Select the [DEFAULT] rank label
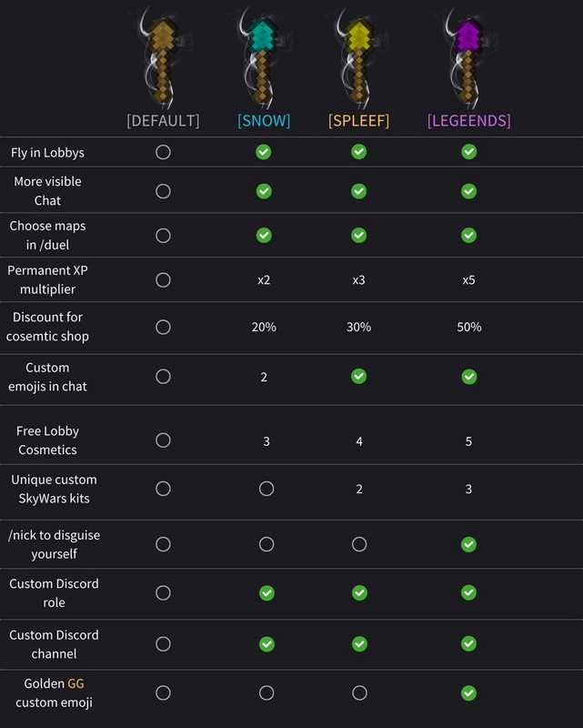583x728 pixels. tap(163, 120)
